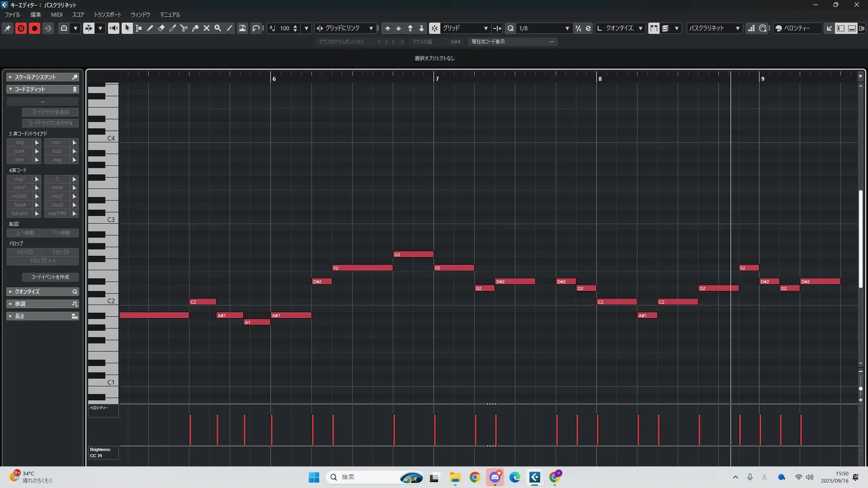Click the コードトラックを追加 button
Image resolution: width=868 pixels, height=488 pixels.
[x=50, y=112]
